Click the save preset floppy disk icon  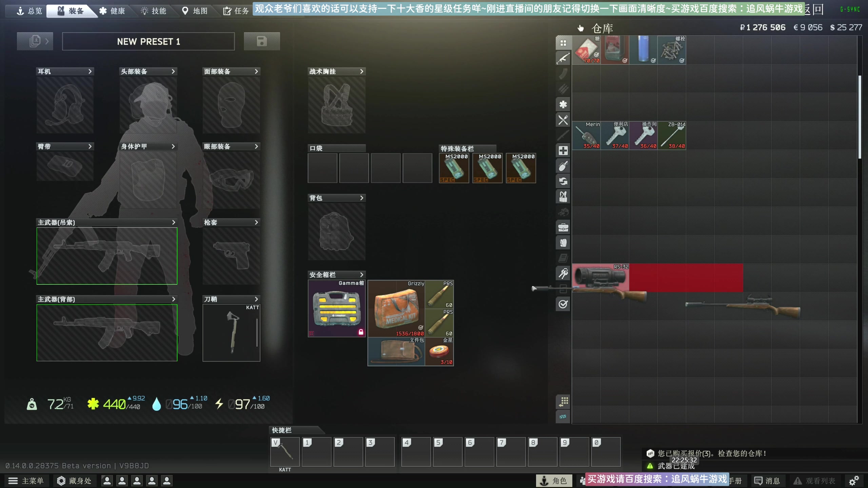(262, 41)
